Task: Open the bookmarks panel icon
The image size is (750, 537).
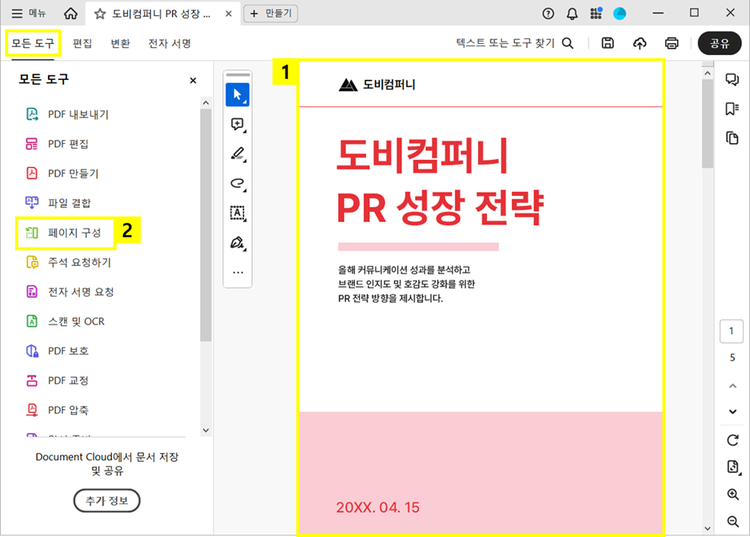Action: 732,109
